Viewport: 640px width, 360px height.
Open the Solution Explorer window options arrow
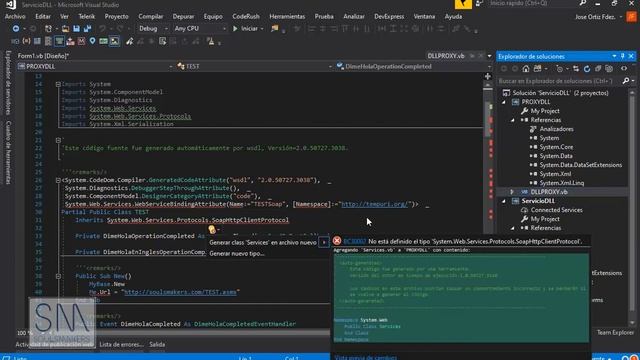[614, 56]
